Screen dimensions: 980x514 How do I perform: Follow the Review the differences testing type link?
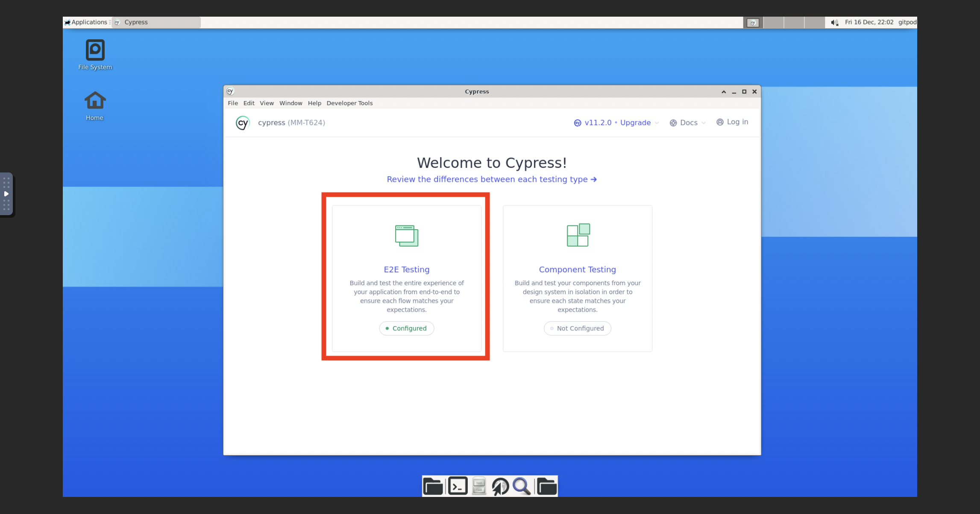pos(492,179)
